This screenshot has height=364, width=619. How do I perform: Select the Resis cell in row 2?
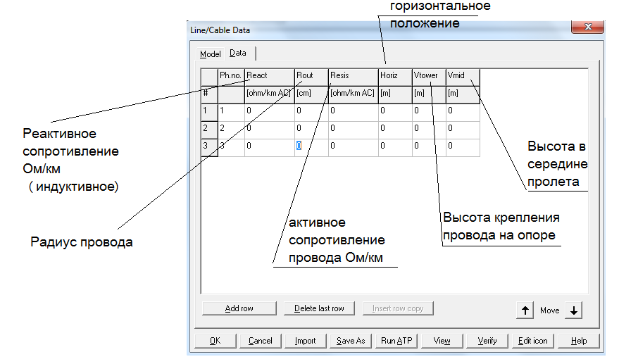pos(354,130)
